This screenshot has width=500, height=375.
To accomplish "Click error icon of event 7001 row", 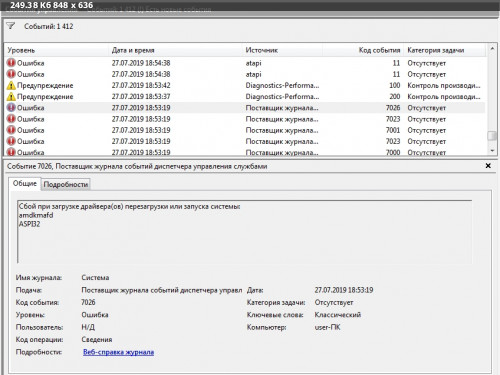I will tap(11, 130).
